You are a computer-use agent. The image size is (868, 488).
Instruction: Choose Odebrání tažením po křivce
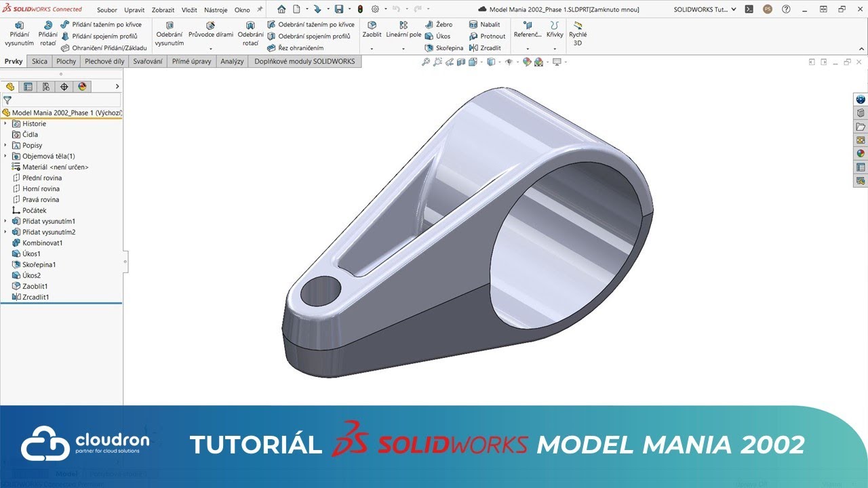pos(311,24)
